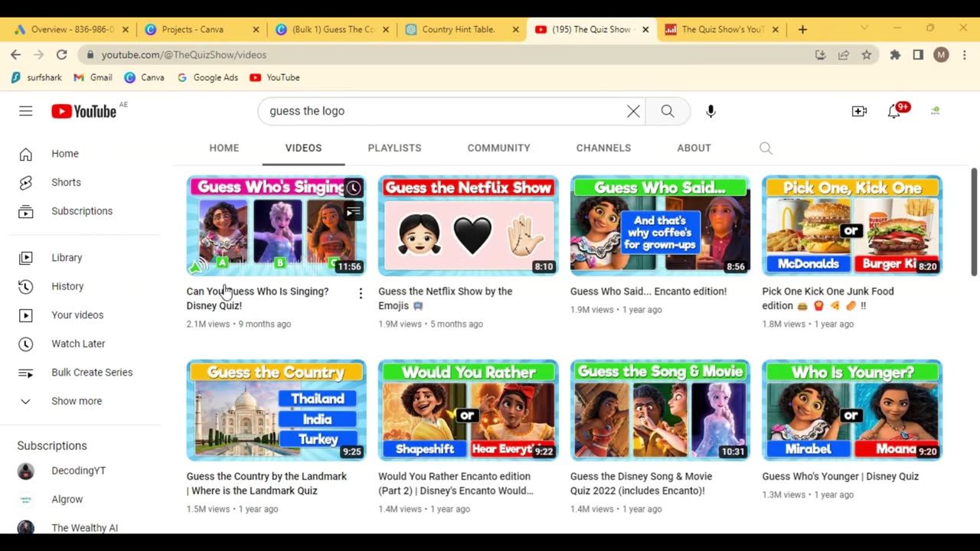Open Guess the Netflix Show by the Emojis title
The image size is (980, 551).
pyautogui.click(x=446, y=298)
